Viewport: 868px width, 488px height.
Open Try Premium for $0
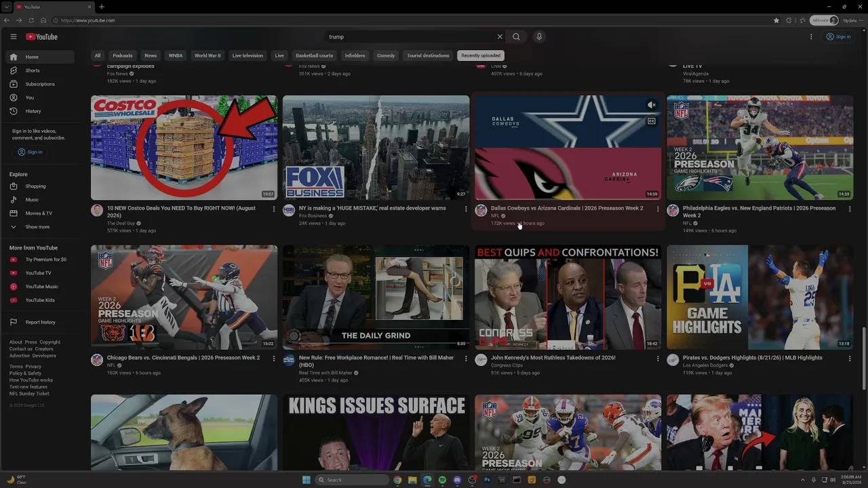click(x=41, y=260)
